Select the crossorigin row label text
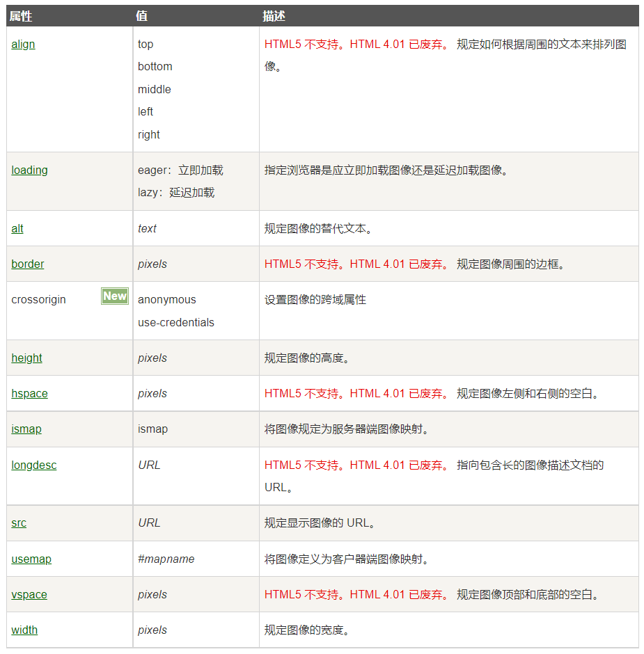The width and height of the screenshot is (644, 654). coord(38,299)
